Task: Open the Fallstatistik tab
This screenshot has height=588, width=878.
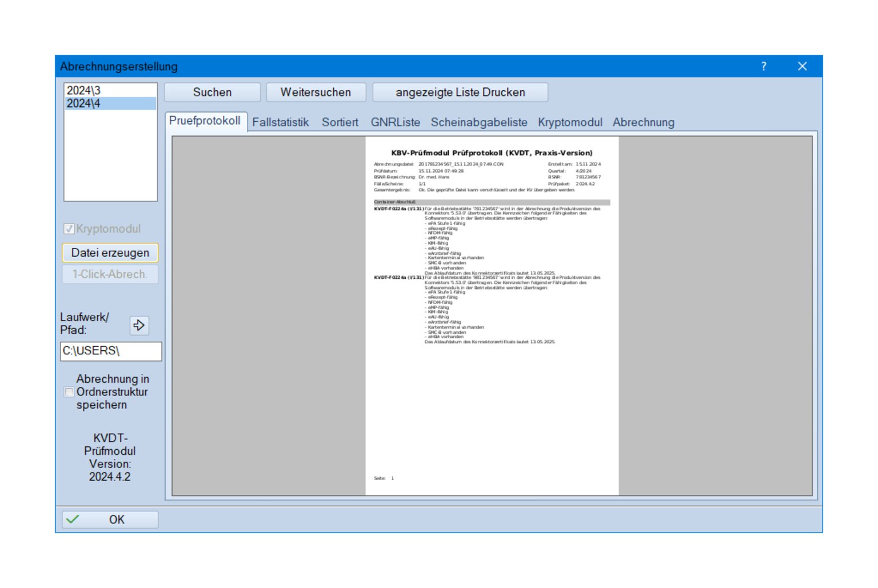Action: 280,122
